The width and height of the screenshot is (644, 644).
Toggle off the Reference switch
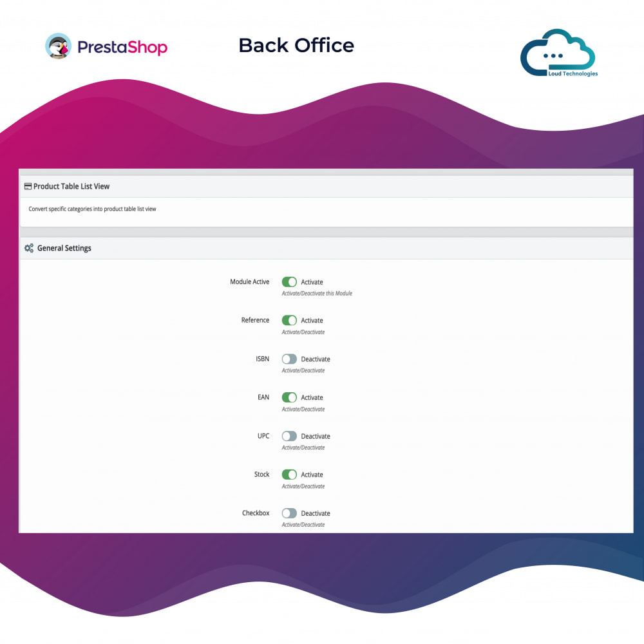click(x=289, y=320)
